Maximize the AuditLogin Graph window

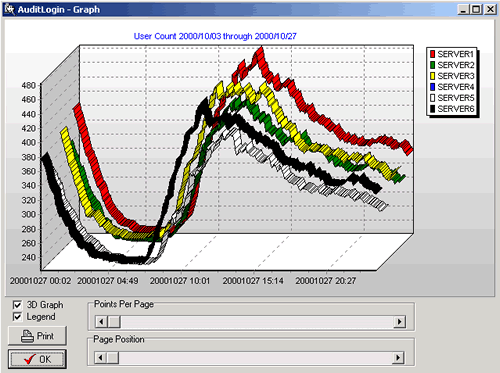click(x=476, y=9)
